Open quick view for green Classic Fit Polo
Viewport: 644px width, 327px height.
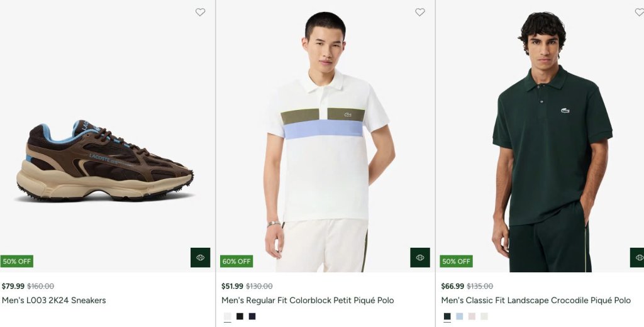(x=638, y=258)
